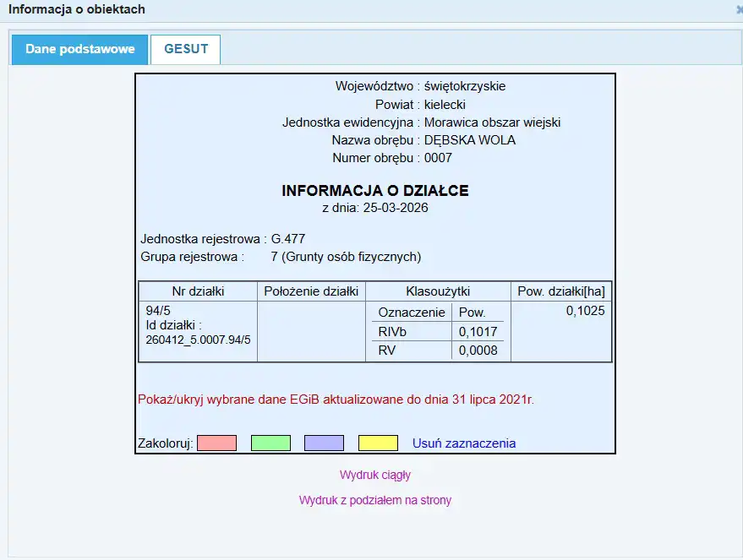Click the INFORMACJA O DZIAŁCE heading
The height and width of the screenshot is (560, 743).
tap(375, 191)
